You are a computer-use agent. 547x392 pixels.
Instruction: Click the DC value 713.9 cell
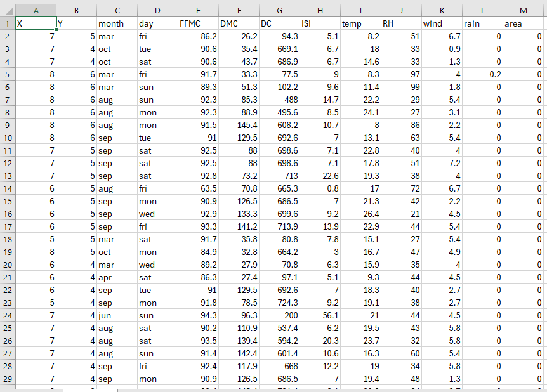(x=279, y=226)
